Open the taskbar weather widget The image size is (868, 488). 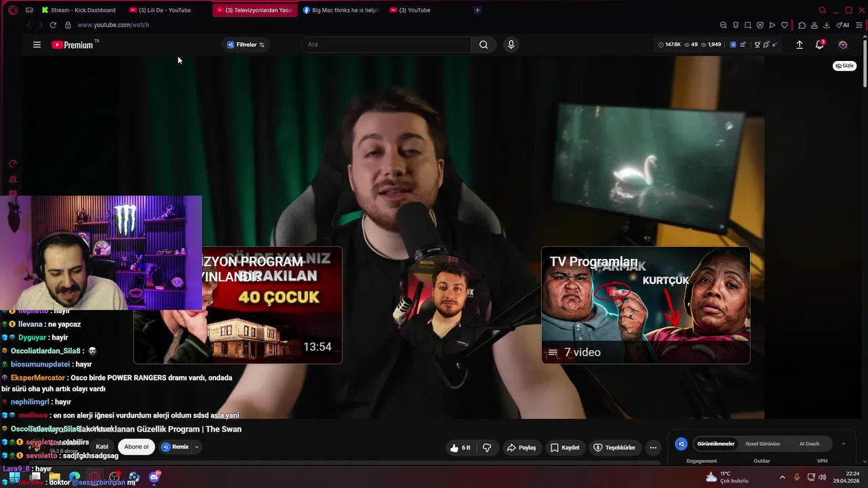tap(727, 477)
